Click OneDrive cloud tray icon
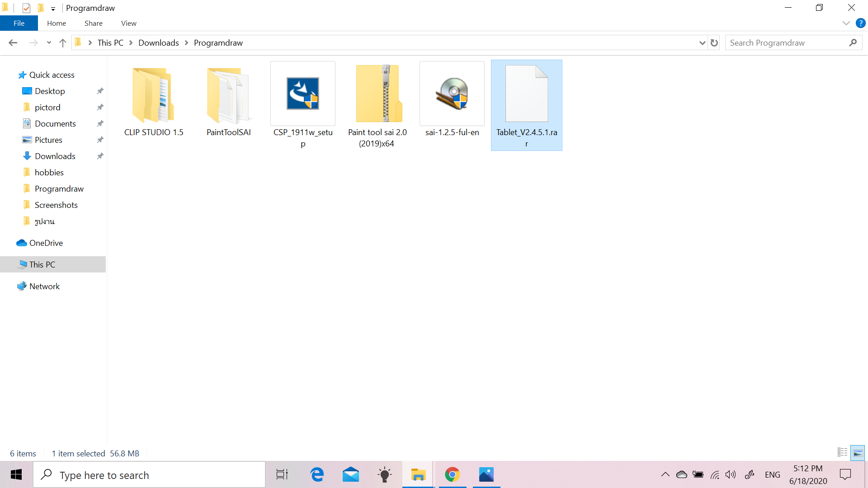Image resolution: width=868 pixels, height=488 pixels. click(681, 474)
